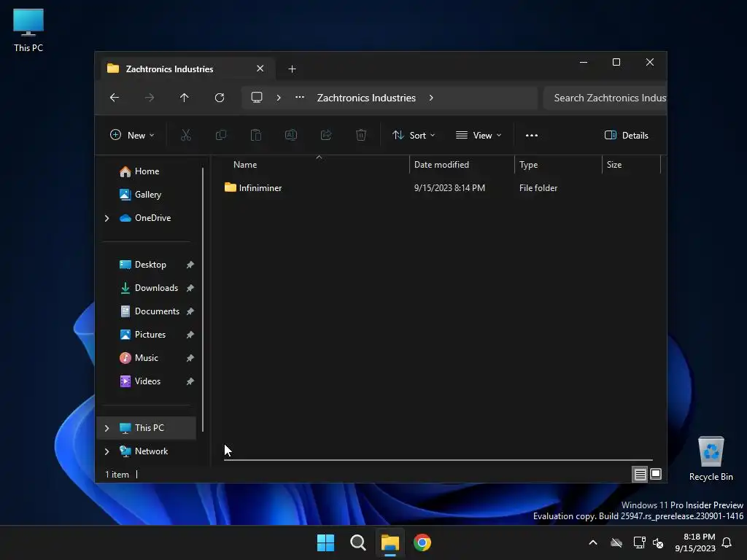Open the New item dropdown
The width and height of the screenshot is (747, 560).
(x=132, y=135)
